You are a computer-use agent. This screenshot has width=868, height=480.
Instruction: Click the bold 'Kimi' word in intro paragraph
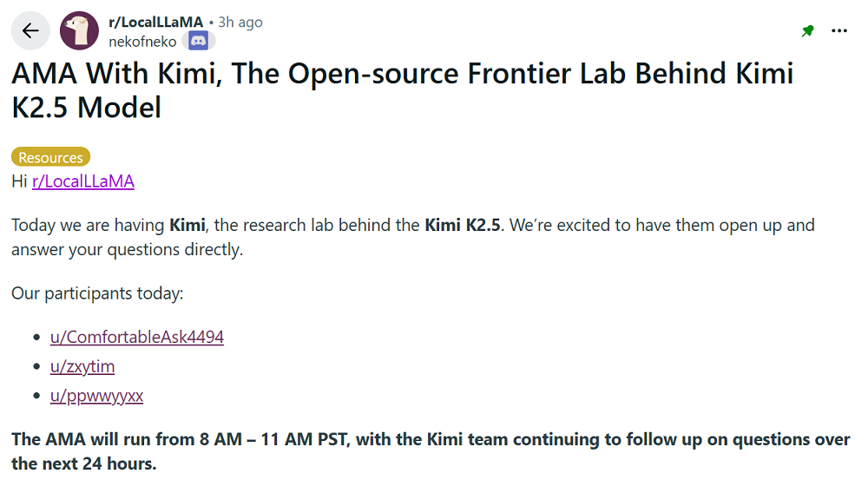tap(187, 226)
